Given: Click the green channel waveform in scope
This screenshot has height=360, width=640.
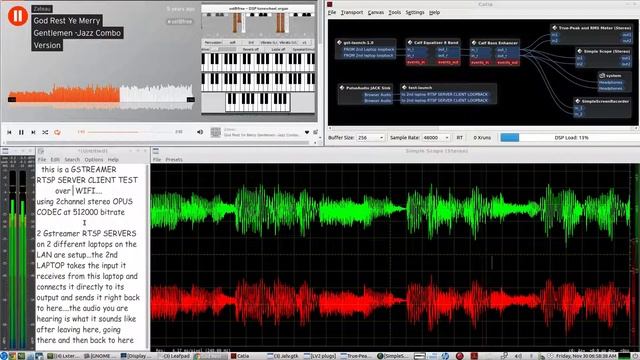Looking at the screenshot, I should [390, 211].
